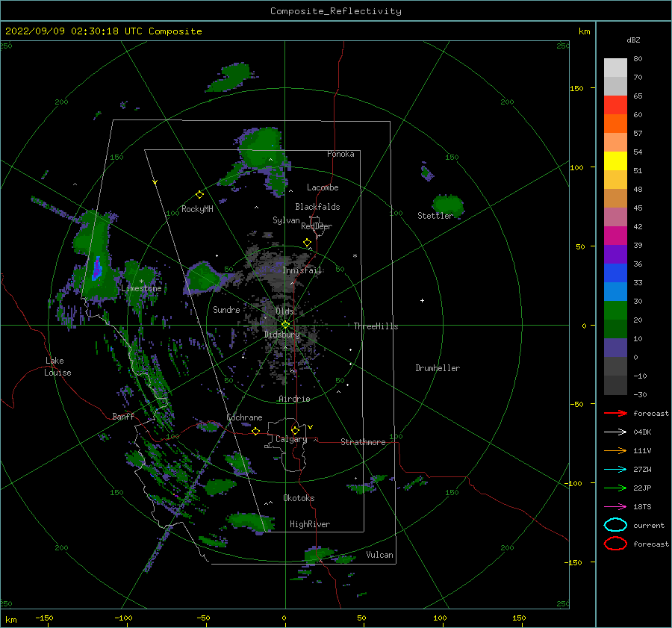Click the Cochrane label
Screen dimensions: 672x628
(244, 417)
